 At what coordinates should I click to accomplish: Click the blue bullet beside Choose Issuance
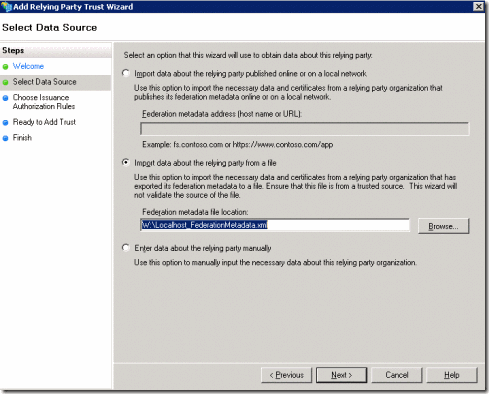click(5, 98)
